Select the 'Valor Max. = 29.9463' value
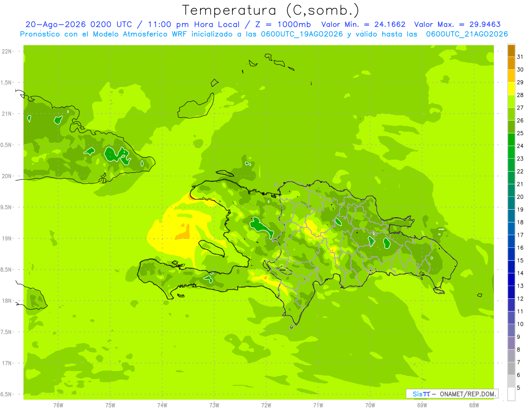This screenshot has height=411, width=532. tap(457, 24)
